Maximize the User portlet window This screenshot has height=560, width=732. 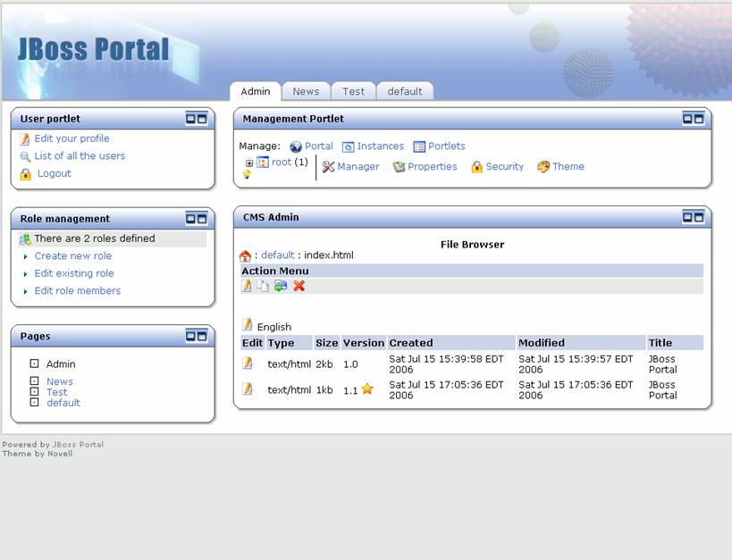[x=202, y=119]
